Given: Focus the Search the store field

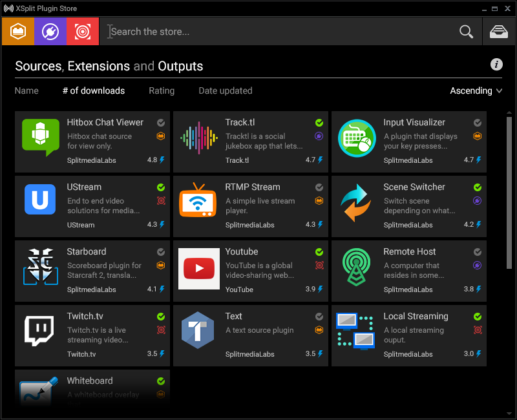Looking at the screenshot, I should (x=278, y=32).
